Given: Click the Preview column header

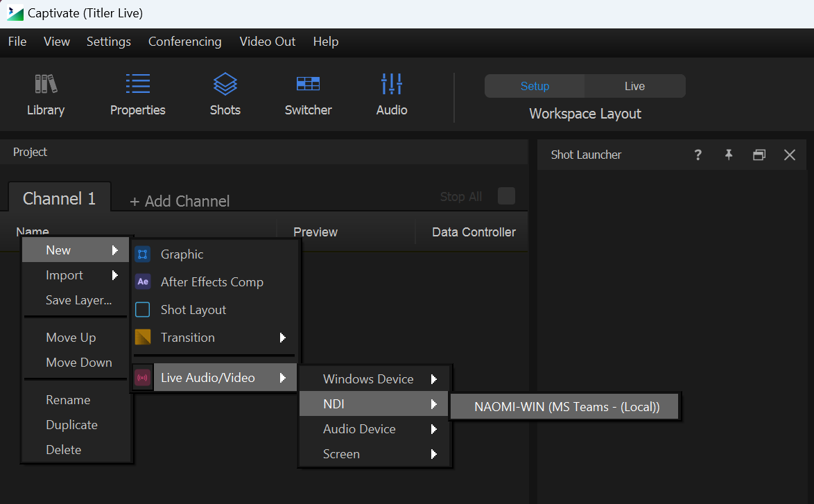Looking at the screenshot, I should (x=315, y=232).
